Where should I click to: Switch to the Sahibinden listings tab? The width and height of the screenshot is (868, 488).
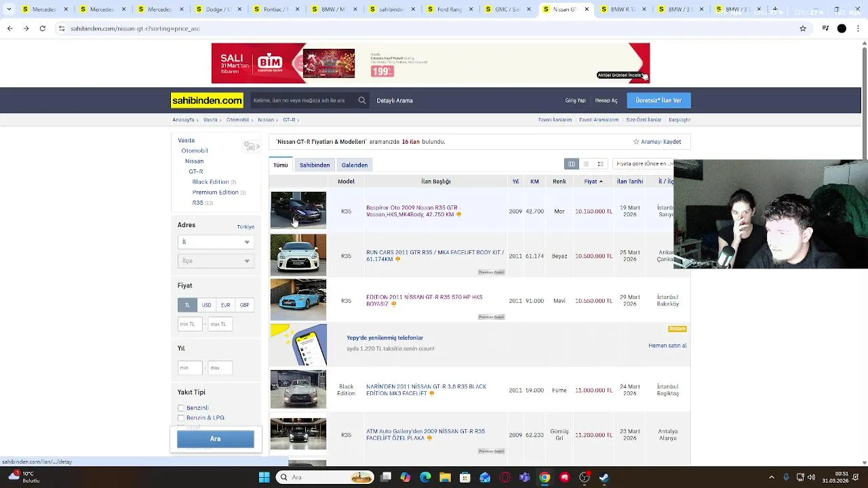pyautogui.click(x=315, y=165)
